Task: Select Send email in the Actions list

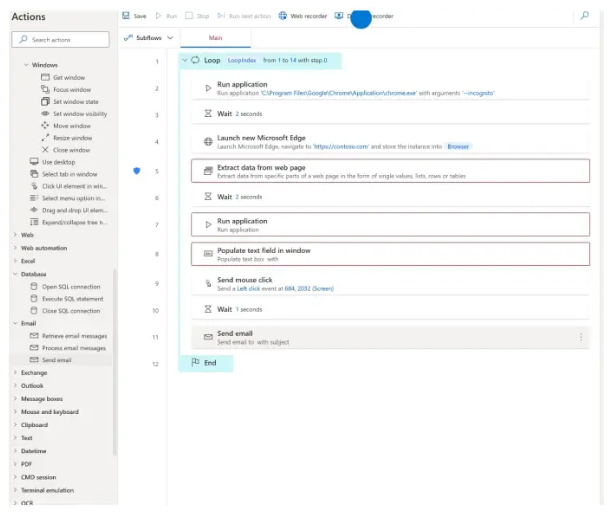Action: (x=55, y=360)
